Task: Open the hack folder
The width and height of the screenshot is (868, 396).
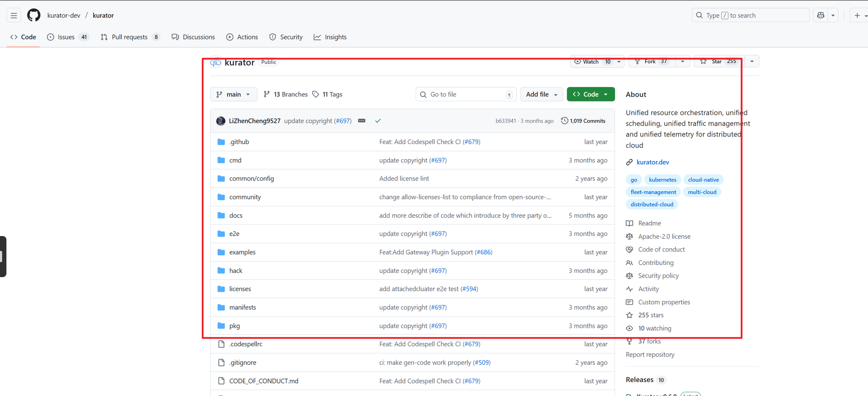Action: pyautogui.click(x=236, y=271)
